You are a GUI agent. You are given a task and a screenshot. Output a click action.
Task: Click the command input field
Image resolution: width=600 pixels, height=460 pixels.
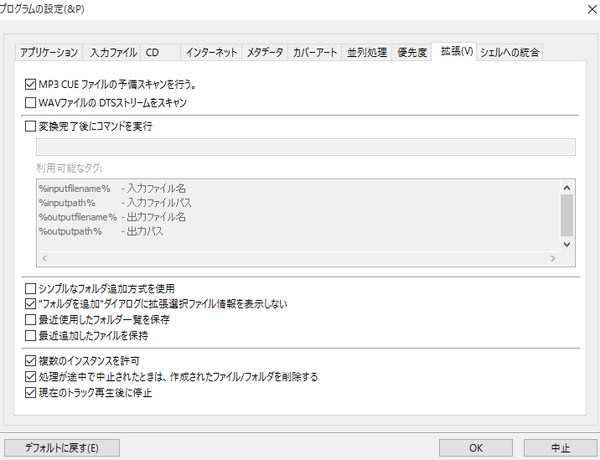tap(306, 147)
